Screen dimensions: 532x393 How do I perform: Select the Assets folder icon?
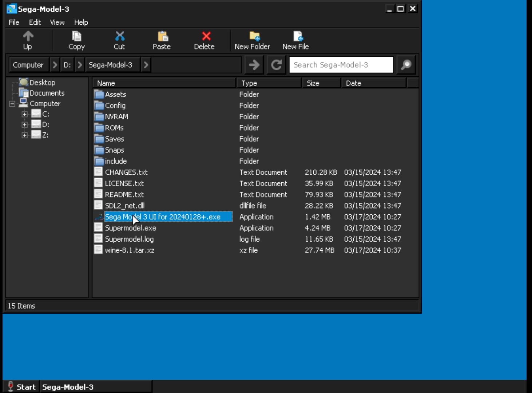pyautogui.click(x=99, y=94)
